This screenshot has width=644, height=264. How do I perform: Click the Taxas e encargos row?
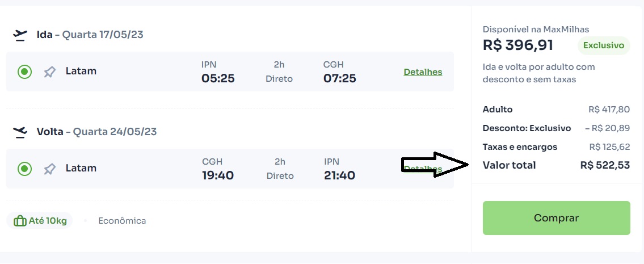tap(556, 147)
